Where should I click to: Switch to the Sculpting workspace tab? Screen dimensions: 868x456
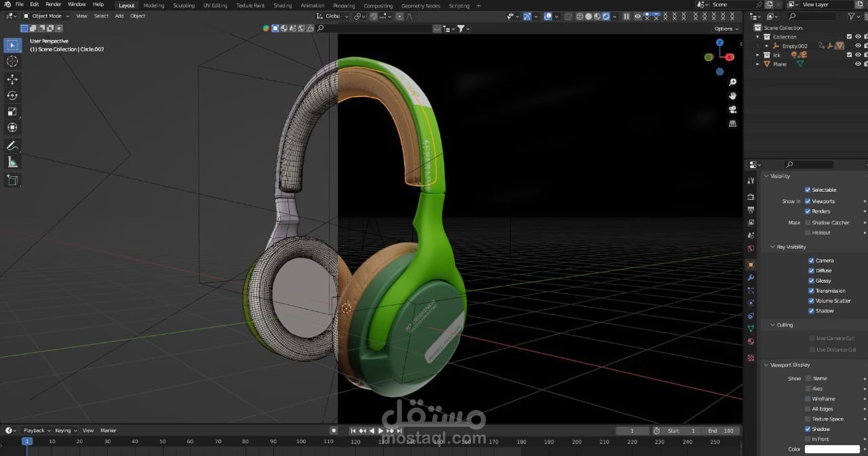[183, 5]
